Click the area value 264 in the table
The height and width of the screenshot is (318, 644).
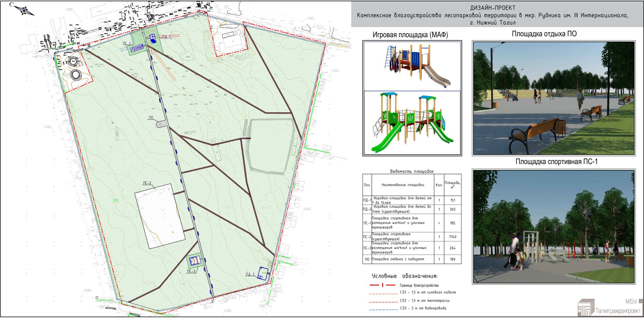pyautogui.click(x=452, y=248)
